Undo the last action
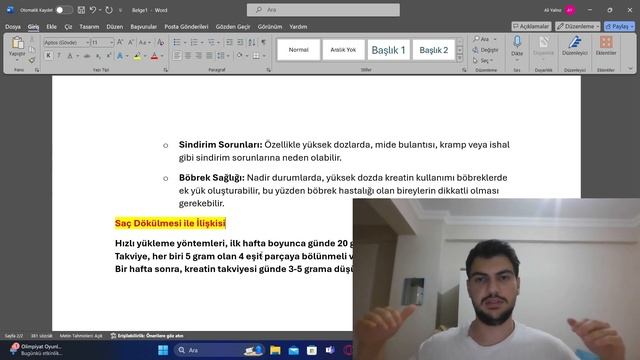 pos(93,10)
